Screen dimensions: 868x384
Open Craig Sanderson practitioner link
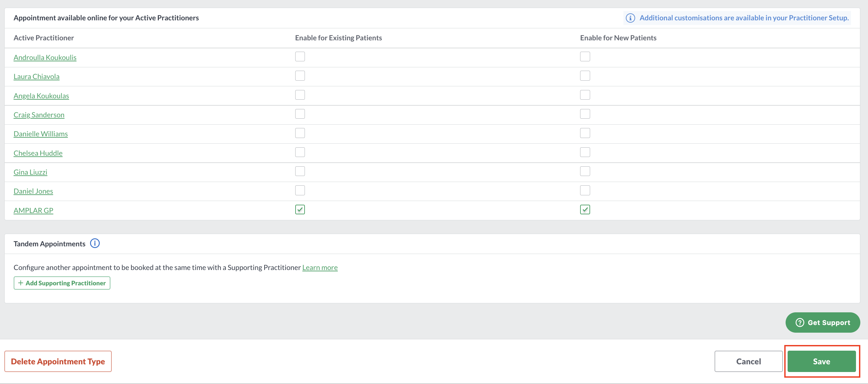[x=39, y=115]
